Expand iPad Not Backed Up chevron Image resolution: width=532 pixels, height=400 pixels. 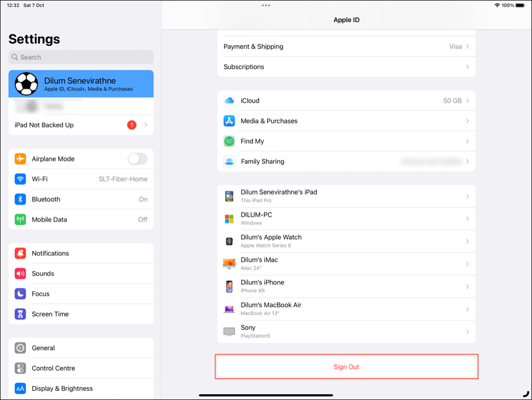146,125
